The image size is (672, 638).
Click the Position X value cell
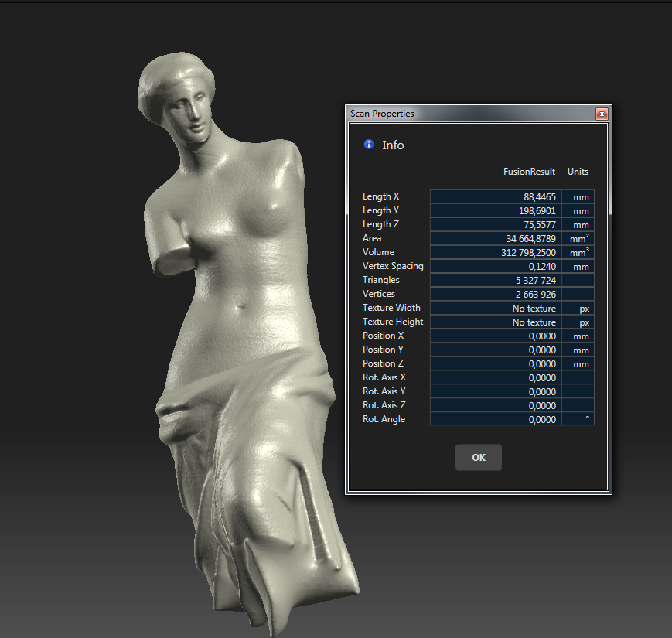[496, 336]
